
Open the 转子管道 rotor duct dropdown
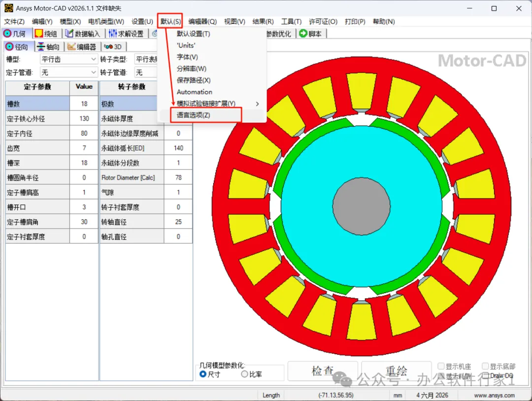(146, 72)
